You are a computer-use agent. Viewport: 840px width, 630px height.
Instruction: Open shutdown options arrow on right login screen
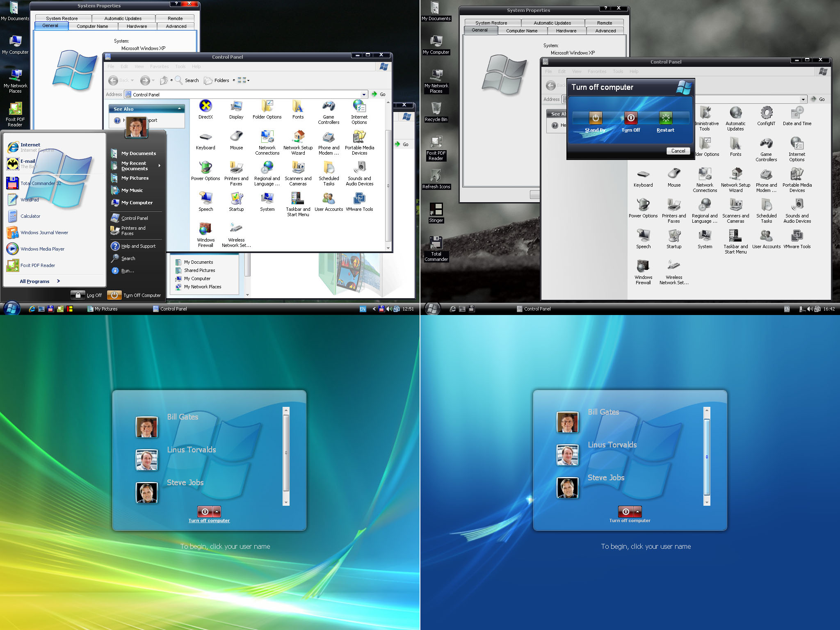click(637, 511)
